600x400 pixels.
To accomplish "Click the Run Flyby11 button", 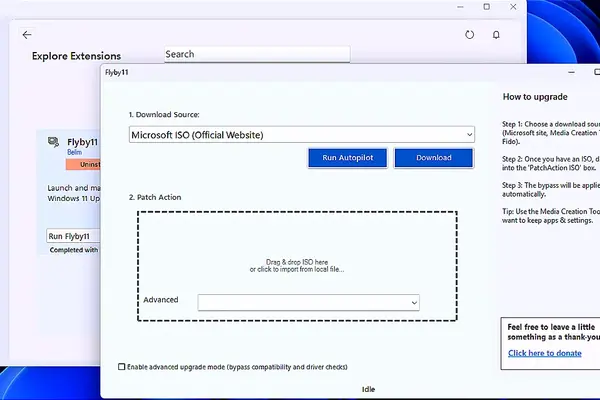I will click(73, 236).
